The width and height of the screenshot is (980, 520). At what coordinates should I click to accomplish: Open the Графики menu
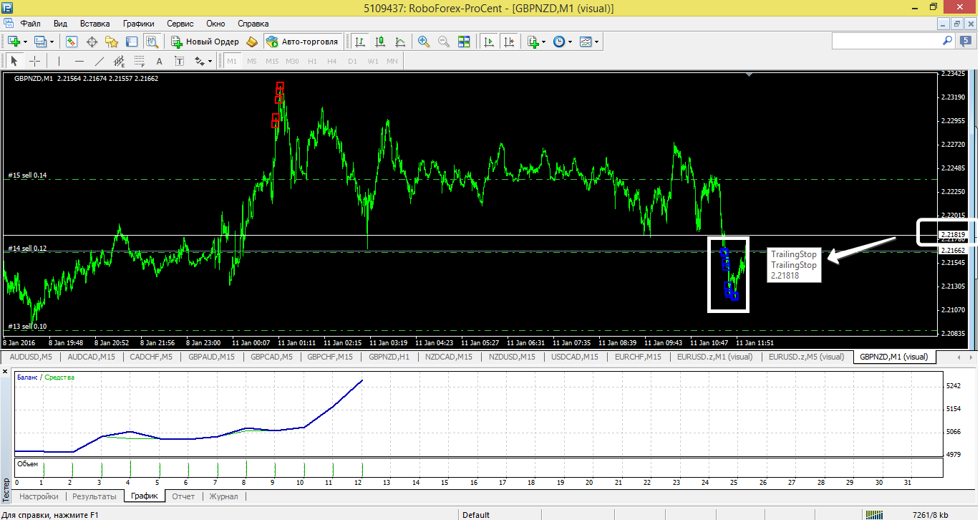[138, 23]
